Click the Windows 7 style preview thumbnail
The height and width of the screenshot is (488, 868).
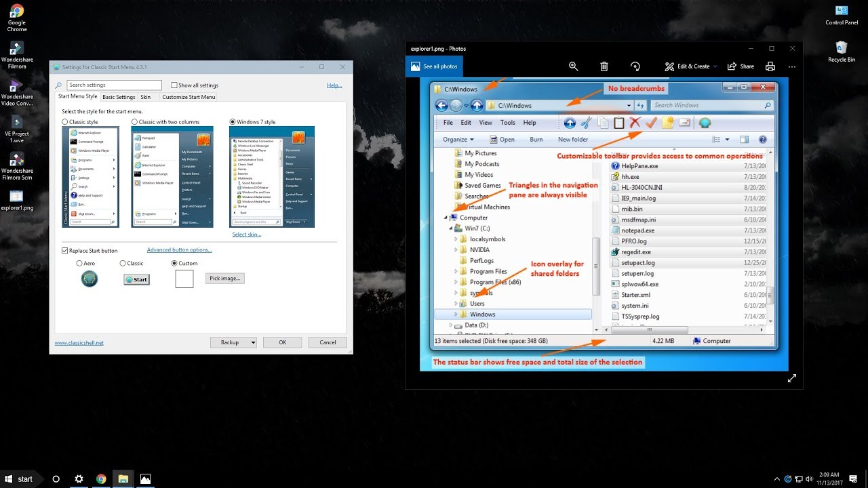(272, 177)
